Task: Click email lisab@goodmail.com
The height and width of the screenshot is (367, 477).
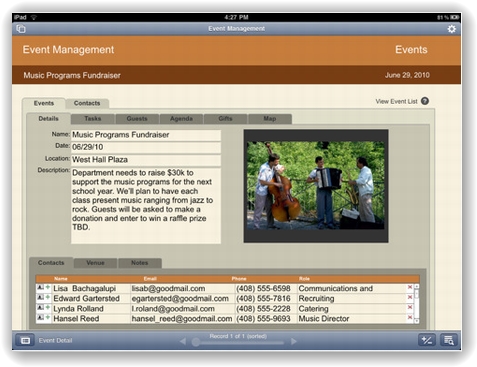Action: (168, 289)
